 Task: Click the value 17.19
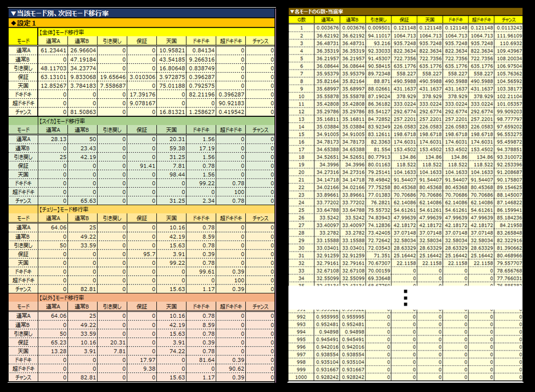point(201,149)
